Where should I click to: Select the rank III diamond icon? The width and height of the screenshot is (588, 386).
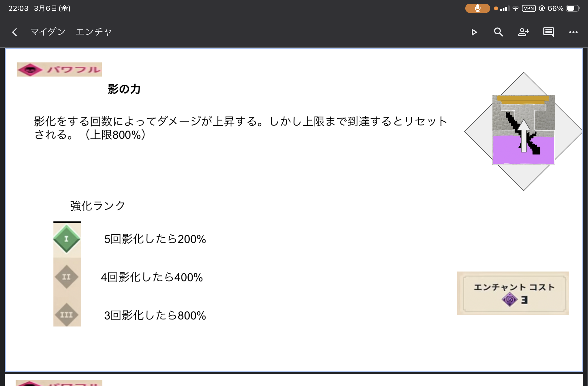[67, 315]
